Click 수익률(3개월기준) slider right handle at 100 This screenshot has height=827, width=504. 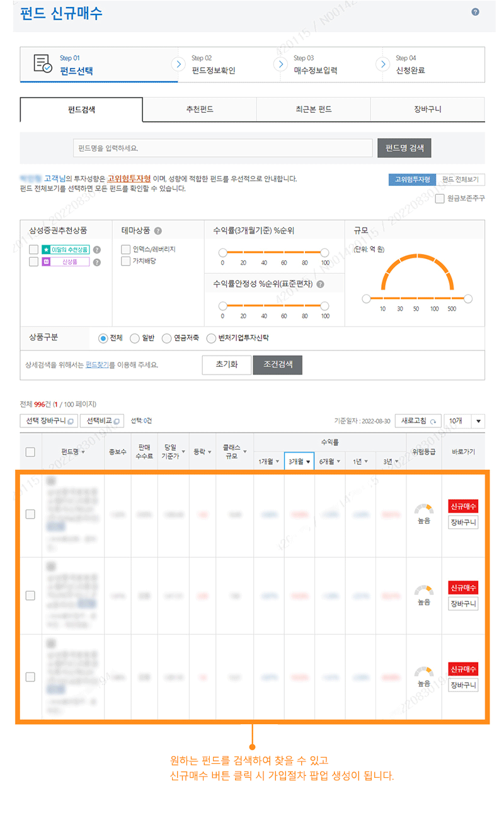click(324, 252)
